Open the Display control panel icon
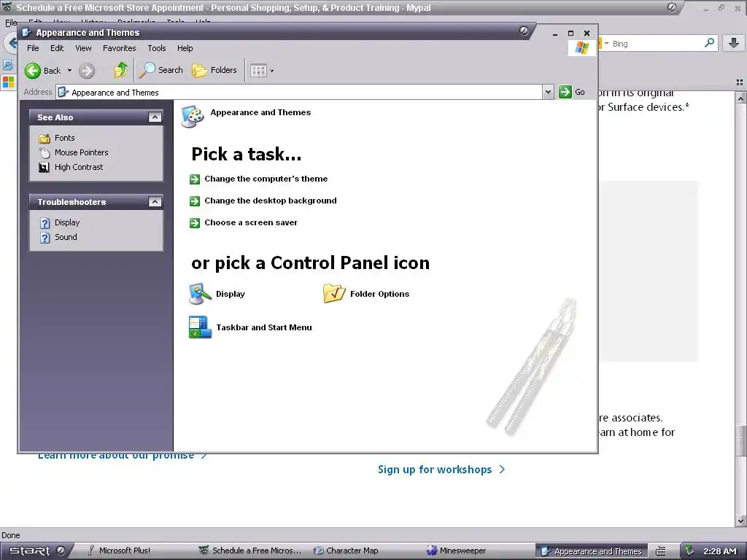This screenshot has height=560, width=747. [x=217, y=294]
